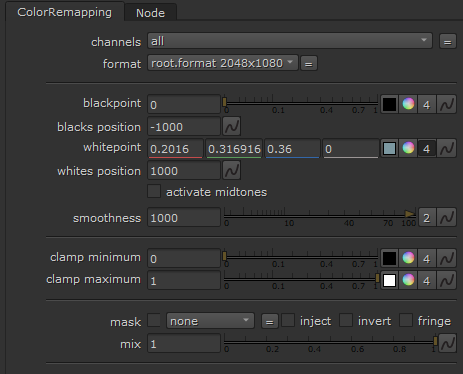Open the whitepoint blue-grey color swatch
The image size is (463, 374).
[389, 149]
